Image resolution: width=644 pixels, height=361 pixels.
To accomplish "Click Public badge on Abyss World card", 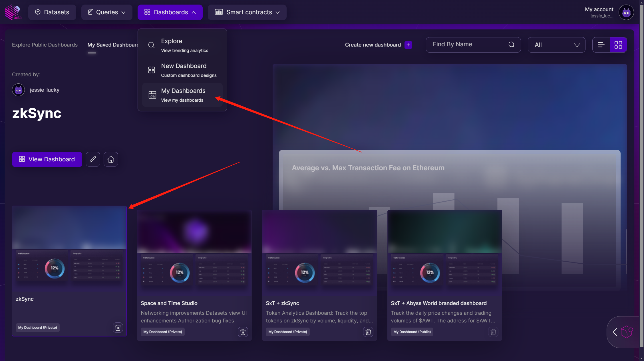I will tap(412, 332).
